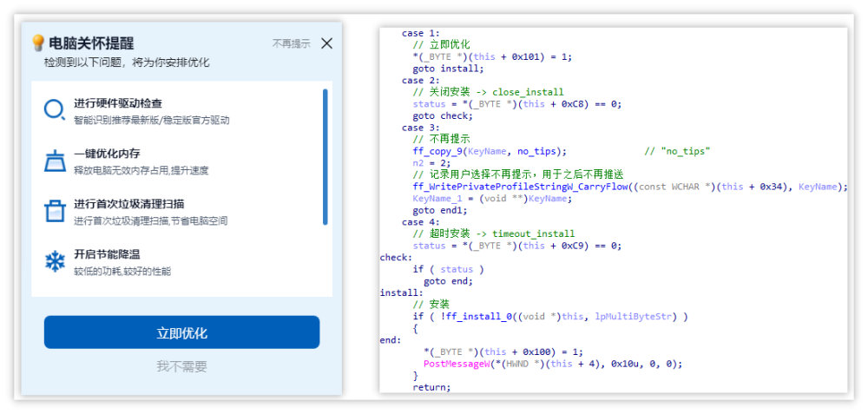Choose the 我不需要 option
This screenshot has height=414, width=868.
(x=181, y=366)
